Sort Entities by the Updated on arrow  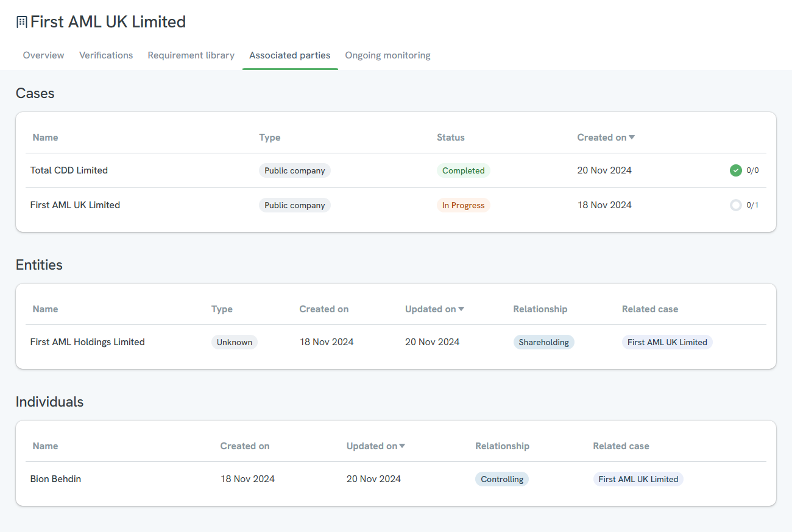click(461, 309)
